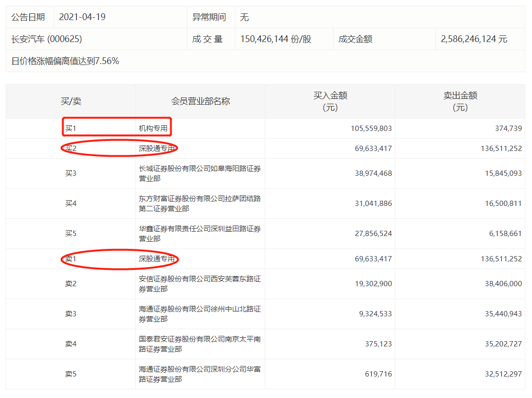Select buy amount 38,974,468
This screenshot has width=532, height=398.
pos(373,173)
